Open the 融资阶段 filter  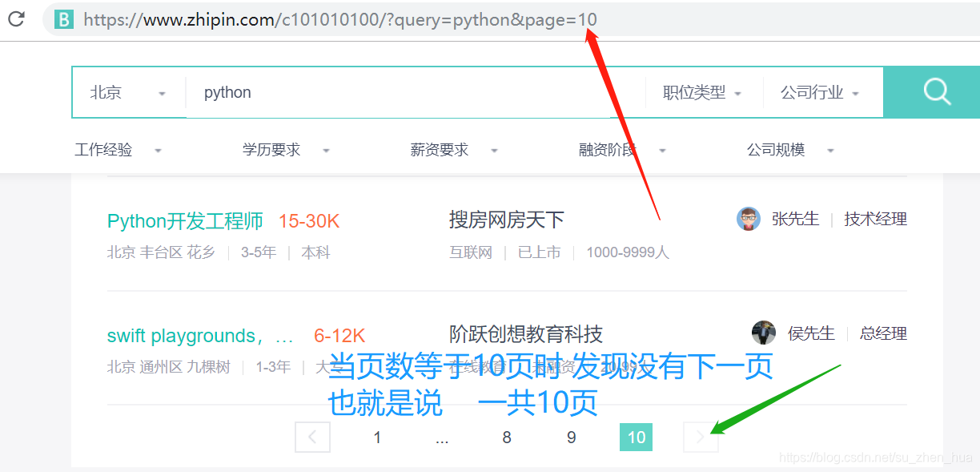pyautogui.click(x=622, y=150)
